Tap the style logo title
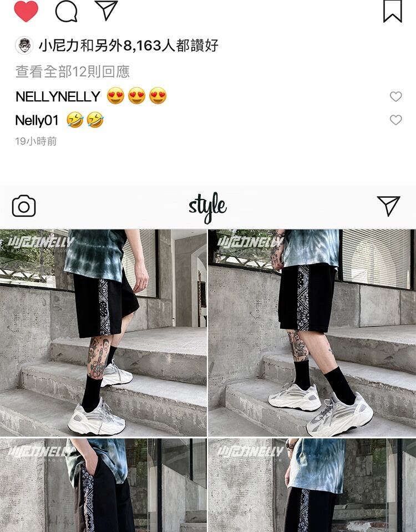This screenshot has width=416, height=532. (x=207, y=207)
